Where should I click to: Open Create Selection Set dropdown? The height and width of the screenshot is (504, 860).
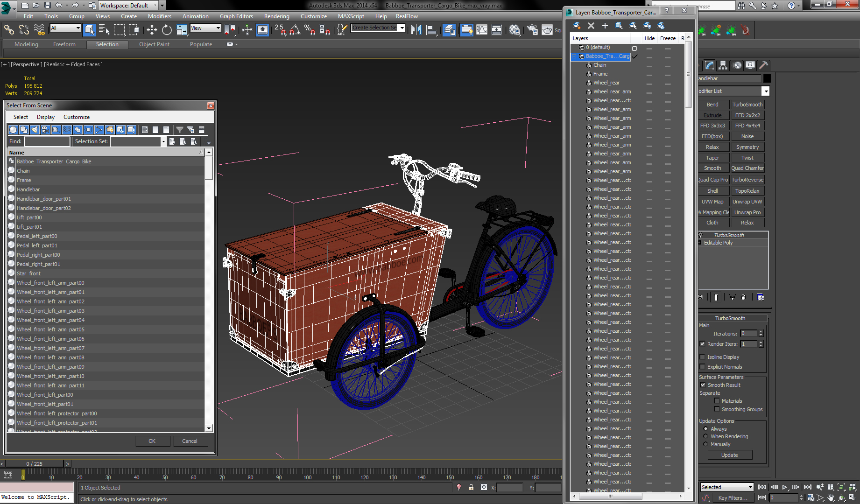pyautogui.click(x=402, y=28)
